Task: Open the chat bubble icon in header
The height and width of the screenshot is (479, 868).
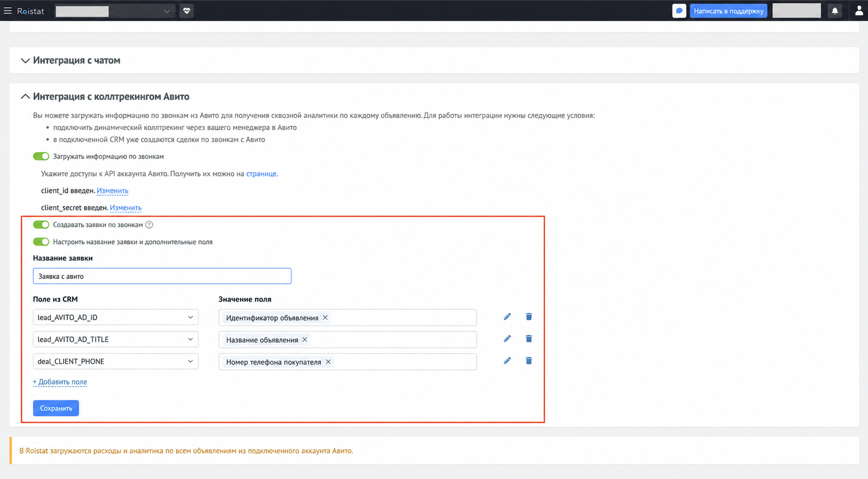Action: point(679,11)
